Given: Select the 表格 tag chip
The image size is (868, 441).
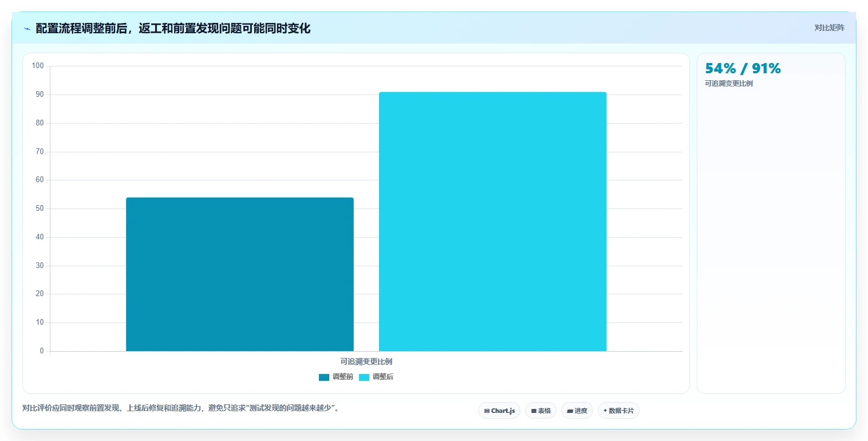Looking at the screenshot, I should [x=540, y=411].
